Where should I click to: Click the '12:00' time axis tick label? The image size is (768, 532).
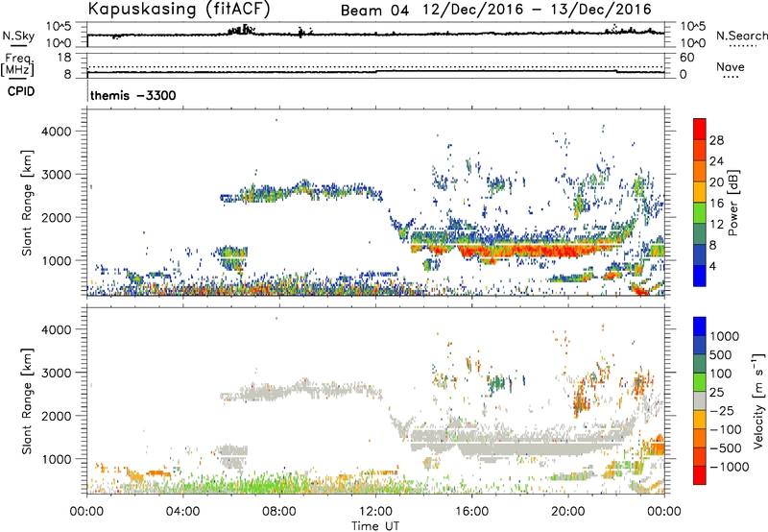coord(375,511)
